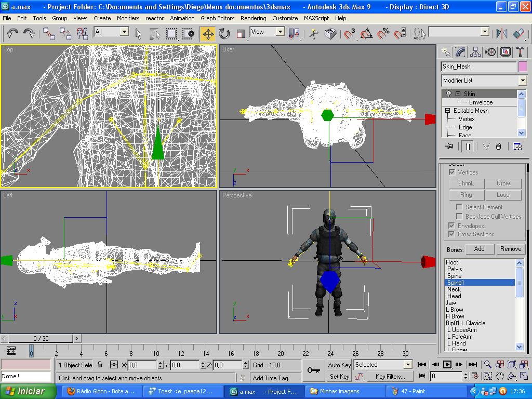Open the Modifier List dropdown
The height and width of the screenshot is (399, 532).
[523, 81]
